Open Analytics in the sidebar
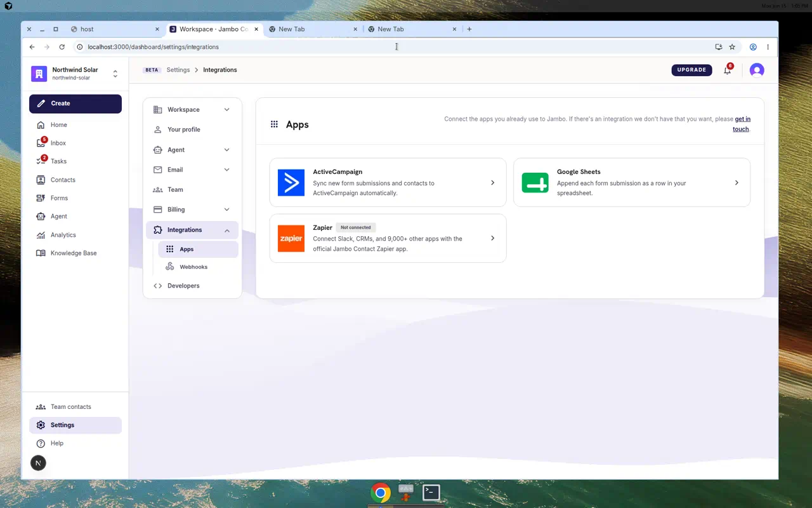812x508 pixels. [x=75, y=235]
